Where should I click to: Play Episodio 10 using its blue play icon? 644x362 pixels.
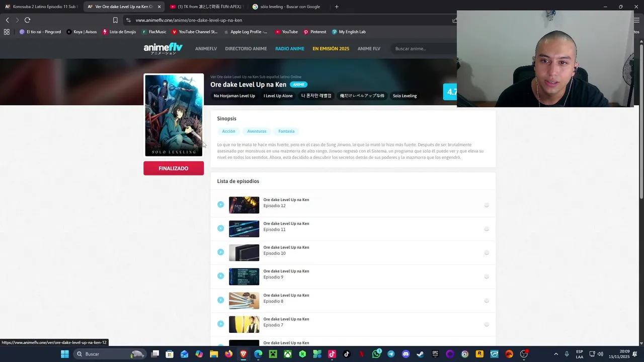click(x=220, y=252)
